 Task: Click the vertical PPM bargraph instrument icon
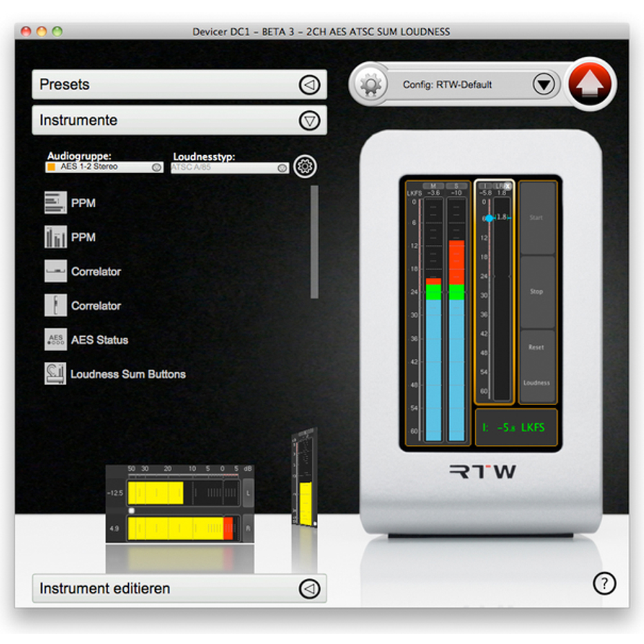coord(55,237)
